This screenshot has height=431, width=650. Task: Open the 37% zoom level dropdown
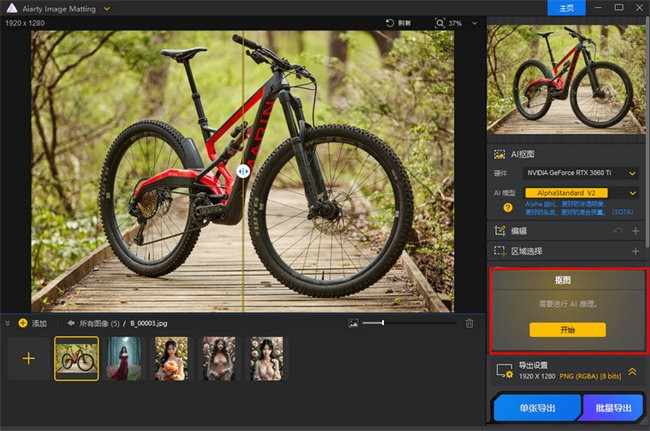475,23
